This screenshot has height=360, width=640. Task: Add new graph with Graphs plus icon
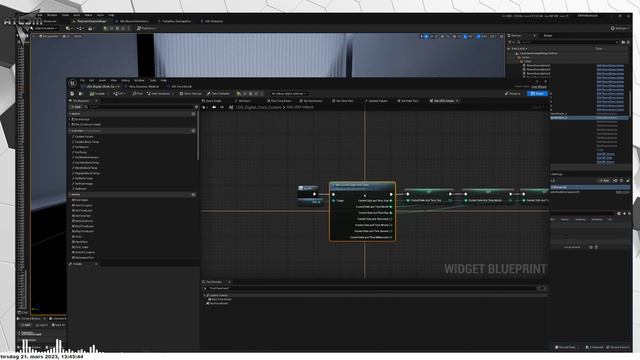[193, 114]
